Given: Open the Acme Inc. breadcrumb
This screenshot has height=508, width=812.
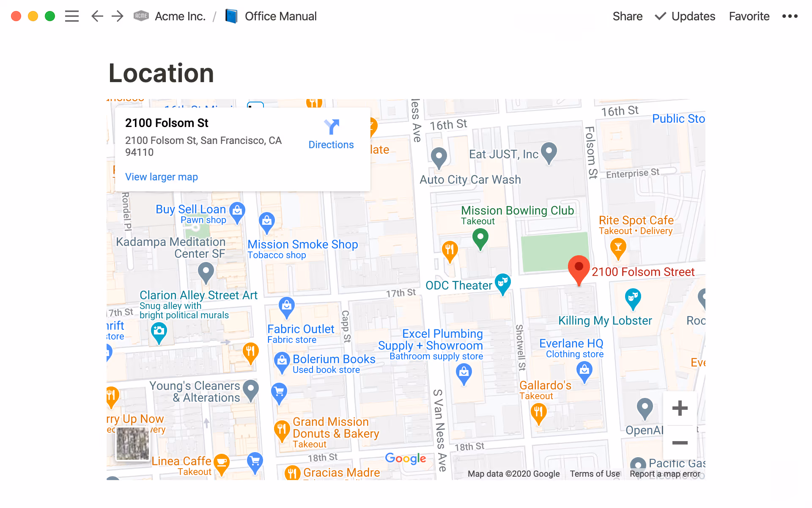Looking at the screenshot, I should pos(181,16).
